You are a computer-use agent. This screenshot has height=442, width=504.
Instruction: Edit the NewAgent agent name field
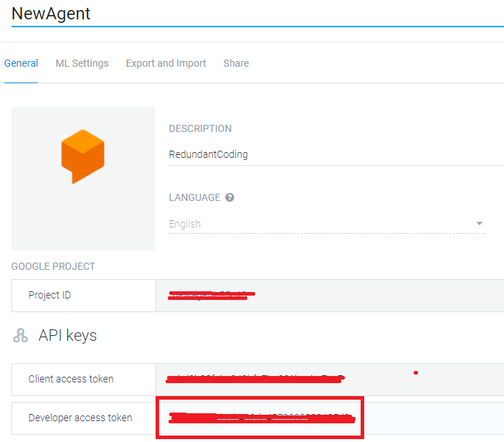(x=257, y=14)
